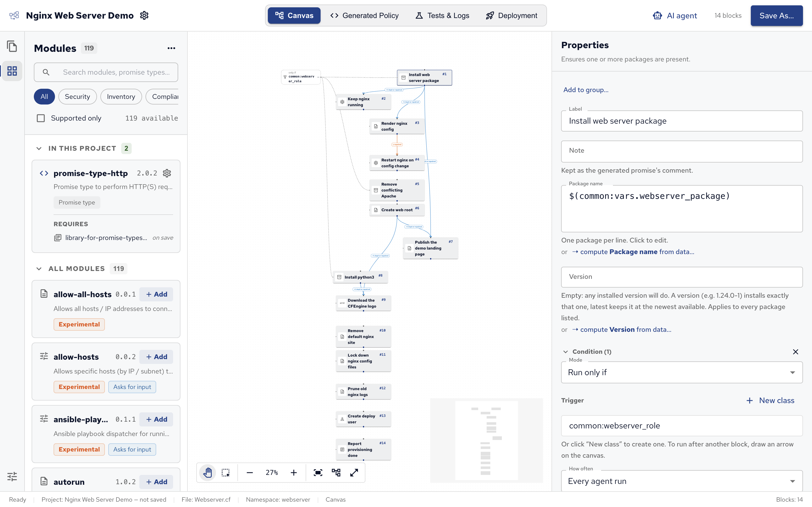
Task: Open the How often dropdown
Action: click(681, 481)
